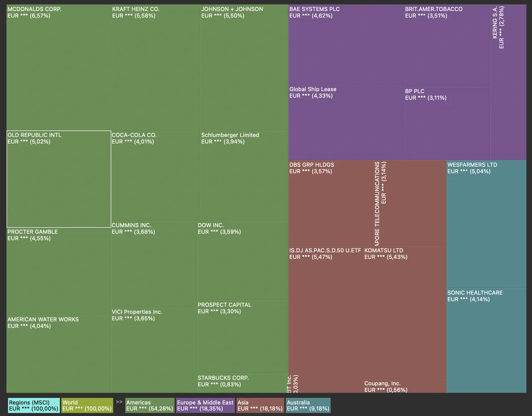Click the IS.DJ AS.PAC.S.D.50 U.ETF tile
532x416 pixels.
(326, 319)
